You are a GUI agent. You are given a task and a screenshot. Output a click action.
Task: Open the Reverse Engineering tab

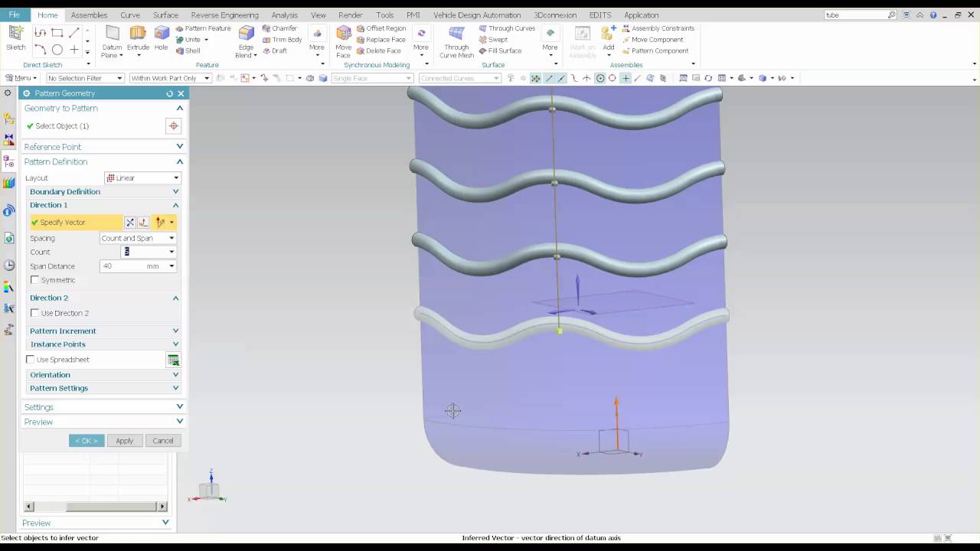(224, 15)
